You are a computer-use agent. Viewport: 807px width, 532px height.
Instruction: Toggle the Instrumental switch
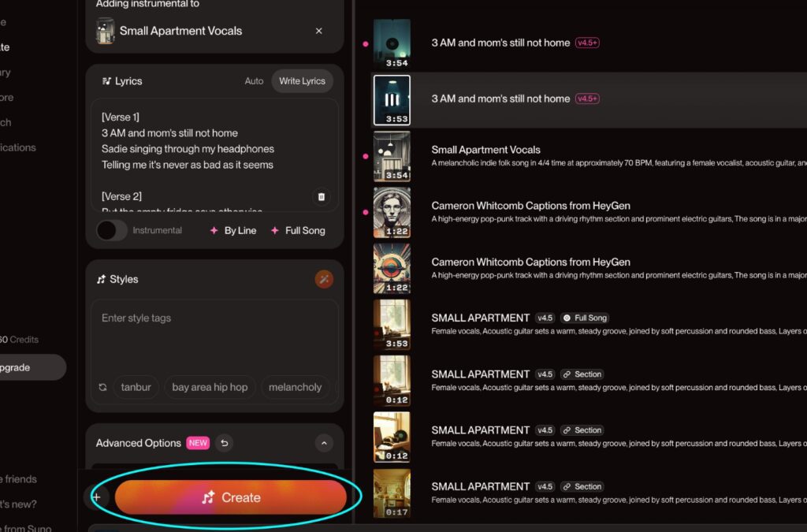pyautogui.click(x=112, y=231)
